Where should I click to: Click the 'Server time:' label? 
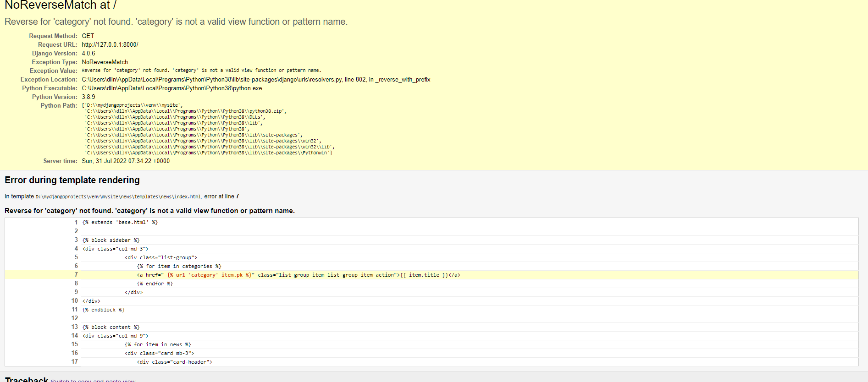pyautogui.click(x=61, y=161)
